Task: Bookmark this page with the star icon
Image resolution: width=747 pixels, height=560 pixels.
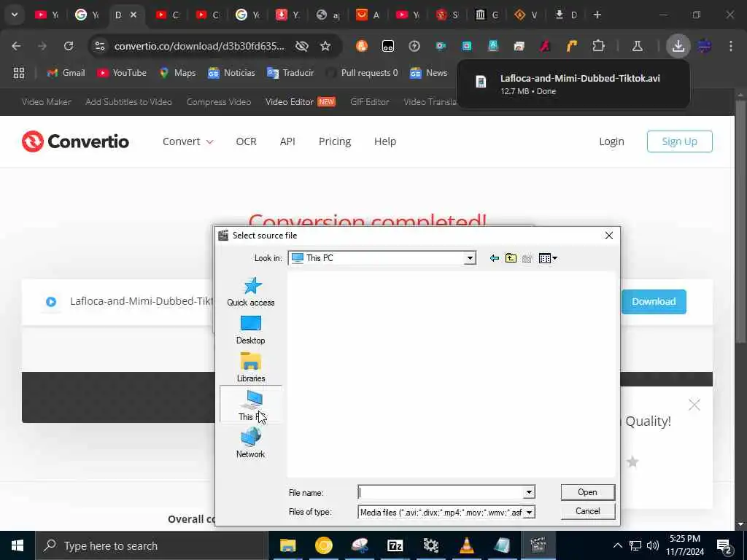Action: (325, 46)
